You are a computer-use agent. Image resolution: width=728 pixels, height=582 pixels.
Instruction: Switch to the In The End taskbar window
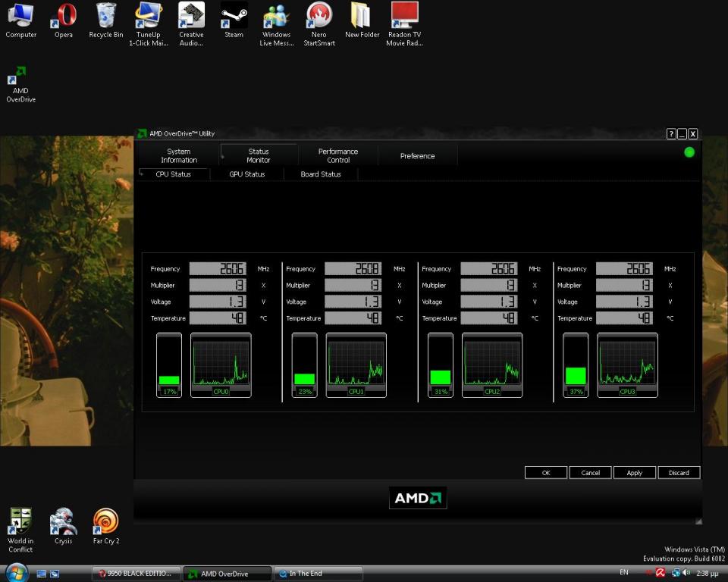[318, 574]
